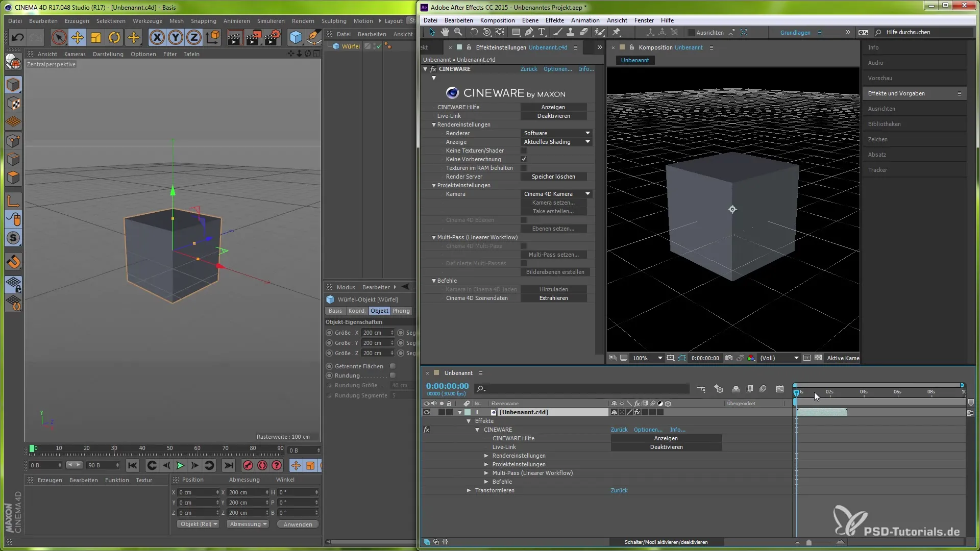The image size is (980, 551).
Task: Click After Effects current time indicator
Action: 796,392
